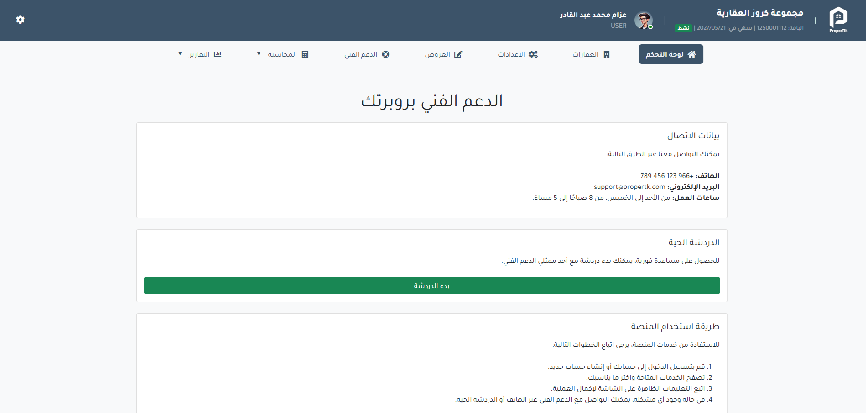Click the support icon beside الدعم الفني
The image size is (868, 413).
coord(386,54)
